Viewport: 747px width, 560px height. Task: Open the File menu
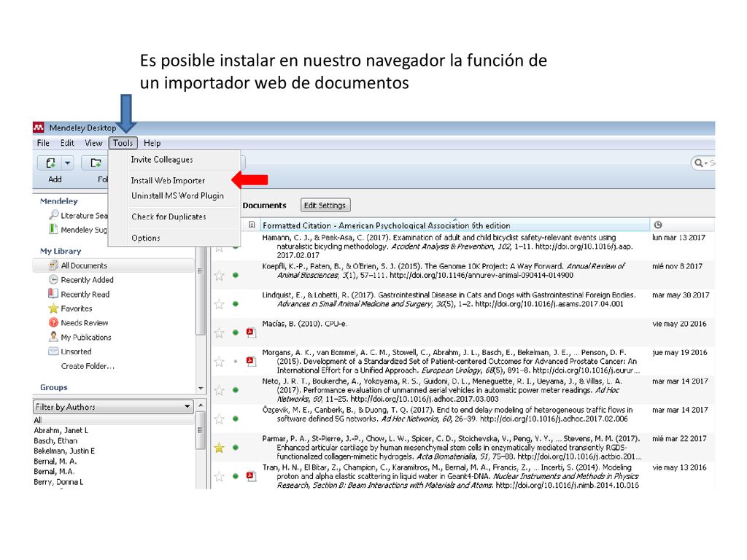tap(43, 143)
